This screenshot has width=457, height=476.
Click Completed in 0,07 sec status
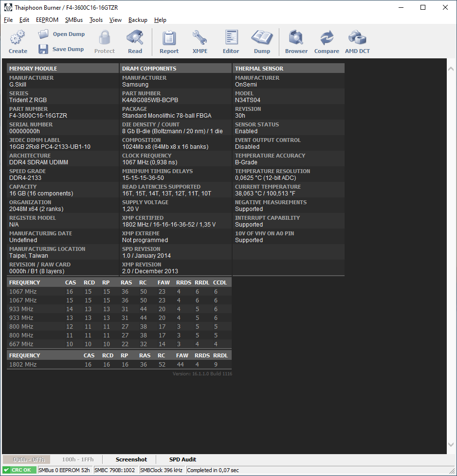click(213, 470)
